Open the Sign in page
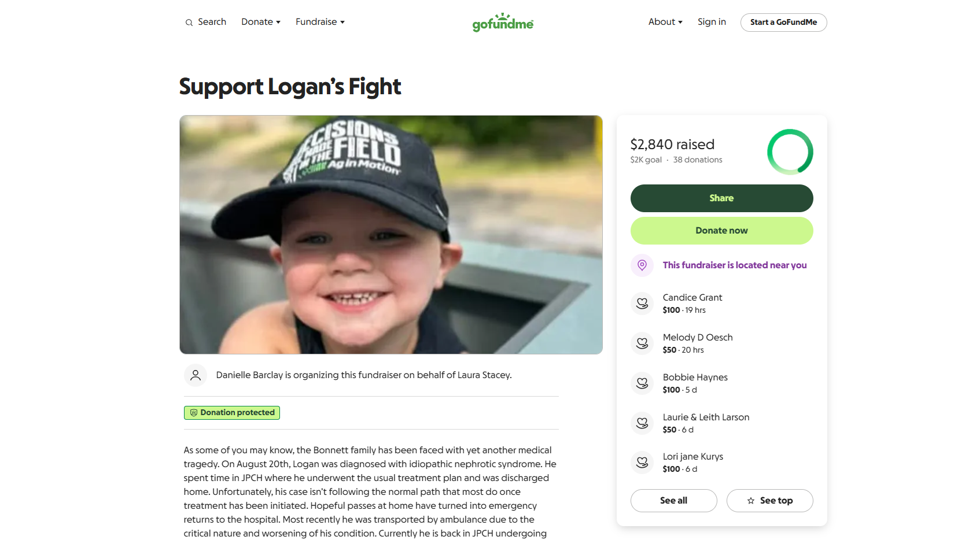This screenshot has width=980, height=540. 712,22
